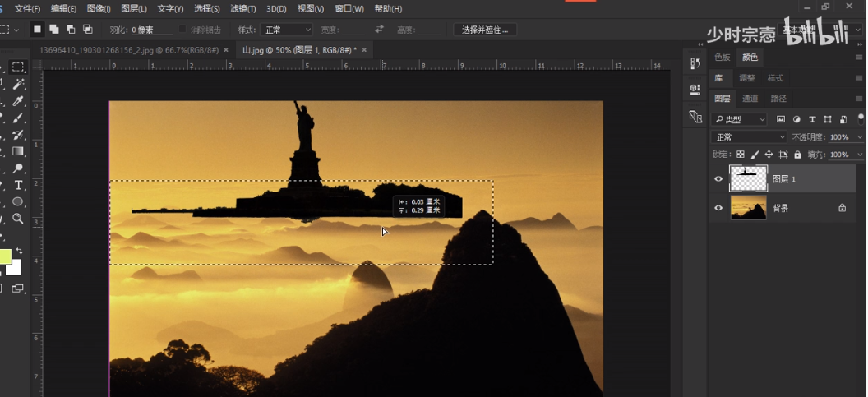
Task: Select the 图层 1 layer thumbnail
Action: pyautogui.click(x=749, y=179)
